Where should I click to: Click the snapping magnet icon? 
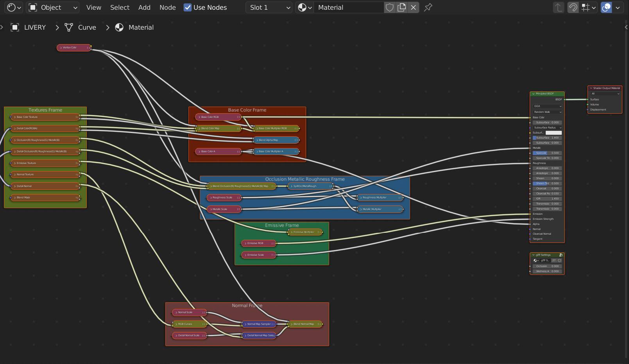573,7
